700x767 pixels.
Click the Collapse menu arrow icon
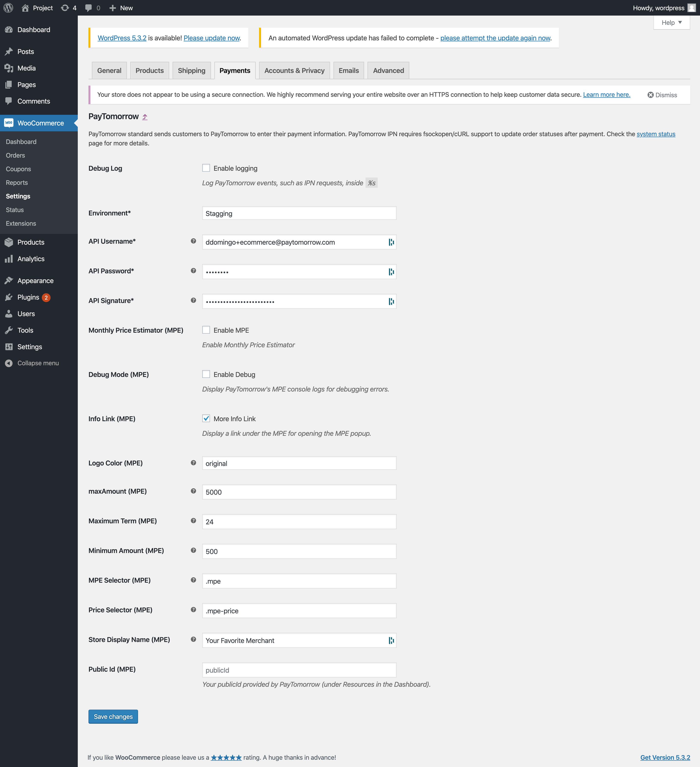(x=9, y=363)
